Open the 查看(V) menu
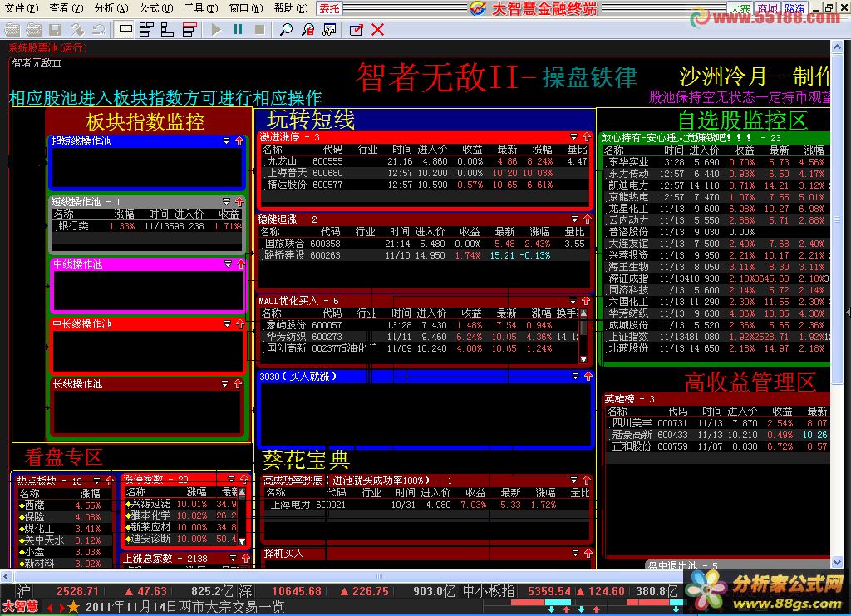This screenshot has height=616, width=851. coord(66,8)
